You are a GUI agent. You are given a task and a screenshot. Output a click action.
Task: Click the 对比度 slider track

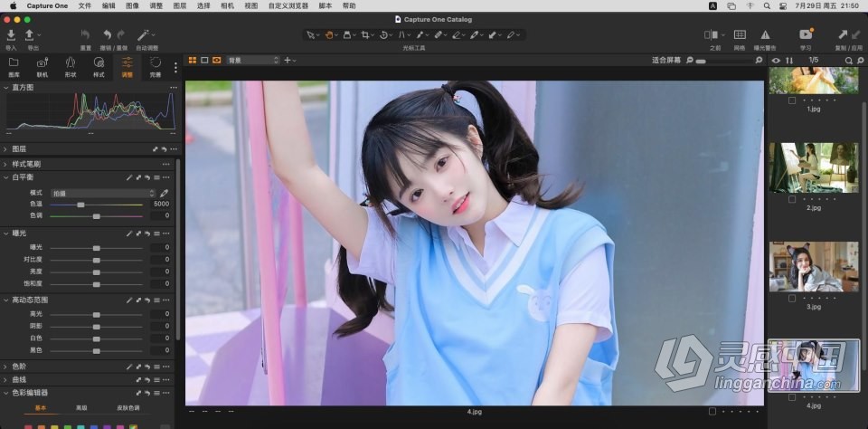[x=96, y=259]
